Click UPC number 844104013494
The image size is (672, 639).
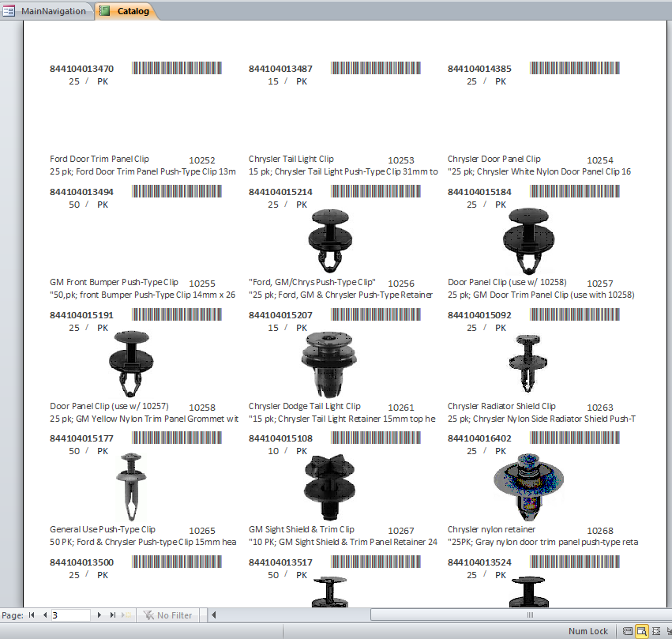81,192
